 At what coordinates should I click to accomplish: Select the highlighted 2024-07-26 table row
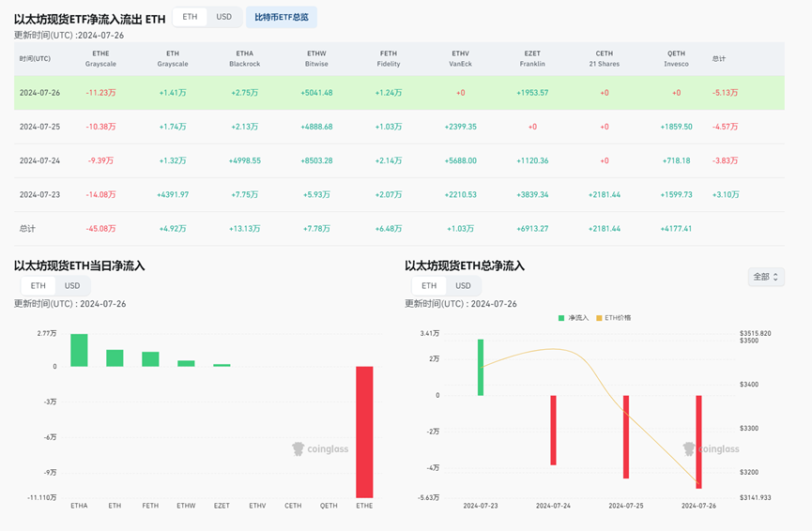pyautogui.click(x=399, y=93)
